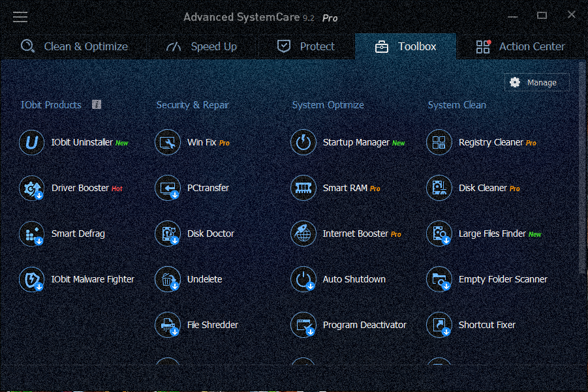588x392 pixels.
Task: Click "Win Fix" label text
Action: coord(202,142)
